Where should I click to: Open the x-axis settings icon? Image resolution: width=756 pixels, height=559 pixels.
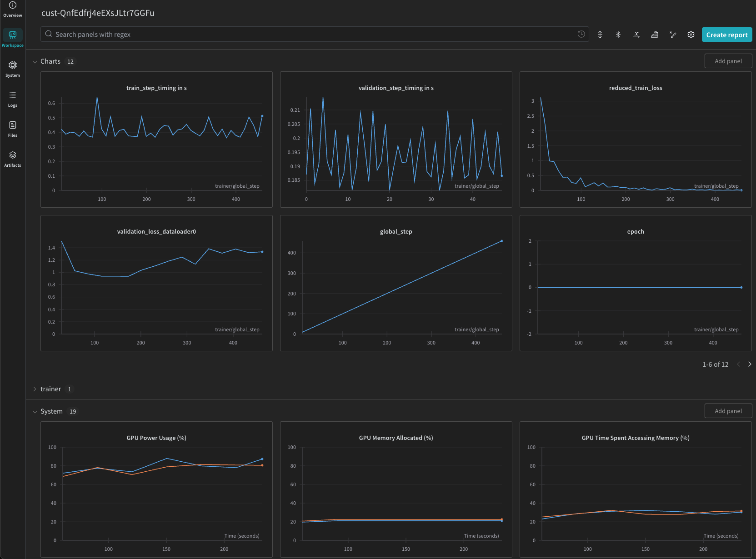pos(636,35)
